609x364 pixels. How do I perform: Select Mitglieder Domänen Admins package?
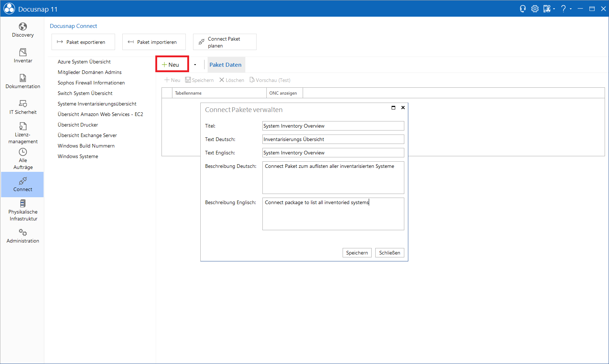[90, 72]
